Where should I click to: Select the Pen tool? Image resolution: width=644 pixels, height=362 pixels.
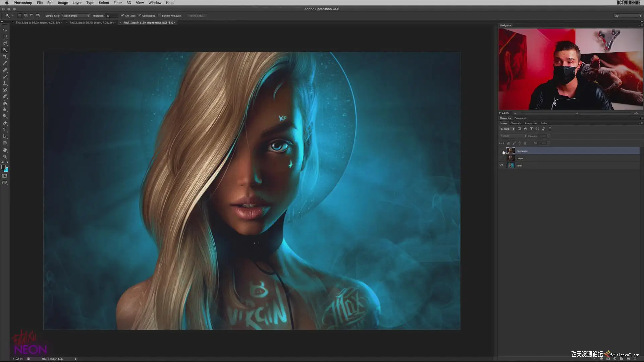(x=5, y=123)
